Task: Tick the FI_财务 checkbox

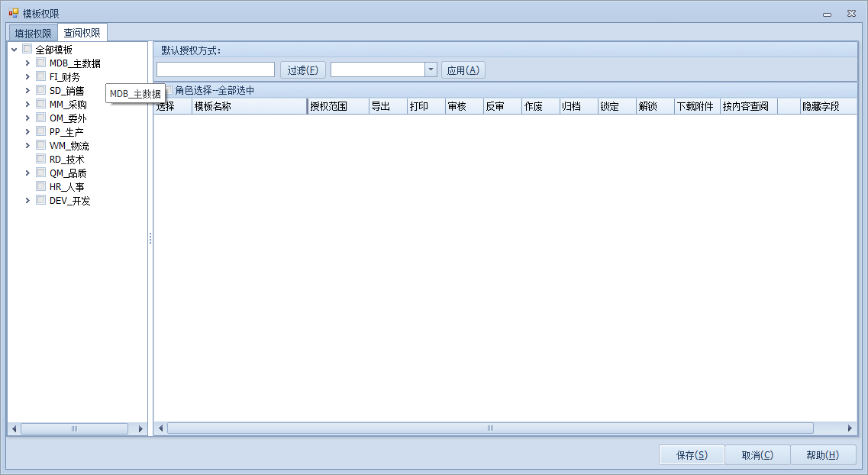Action: tap(41, 77)
